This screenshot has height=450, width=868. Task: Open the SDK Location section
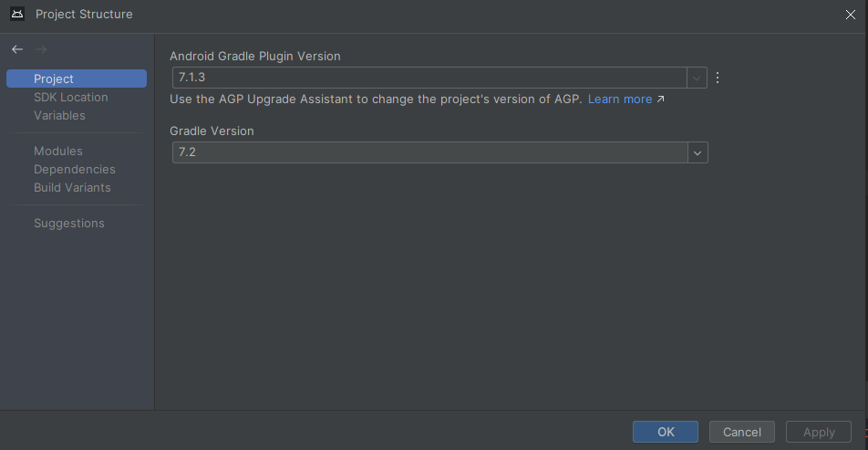coord(71,97)
